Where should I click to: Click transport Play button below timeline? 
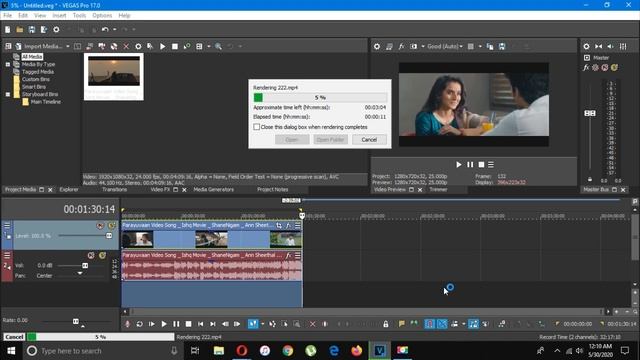164,324
